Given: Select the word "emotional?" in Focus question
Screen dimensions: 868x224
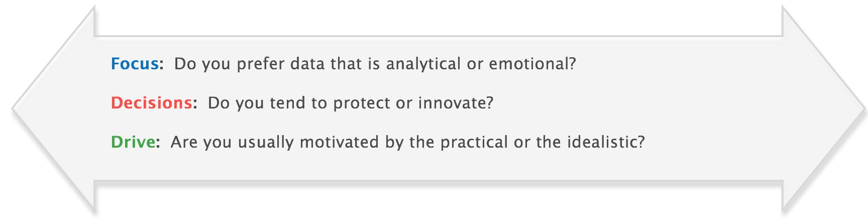Looking at the screenshot, I should pyautogui.click(x=532, y=64).
